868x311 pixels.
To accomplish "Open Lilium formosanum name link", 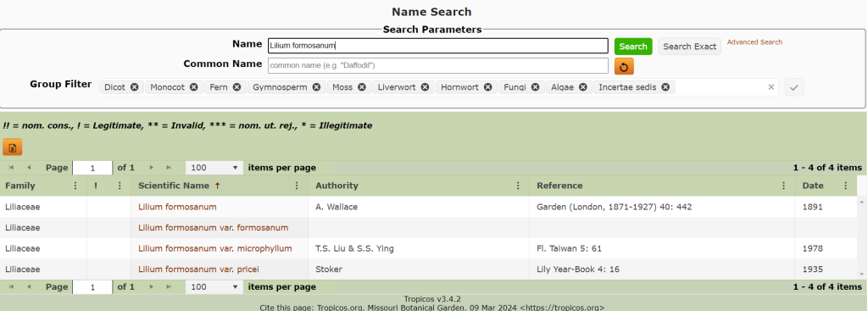I will tap(177, 207).
